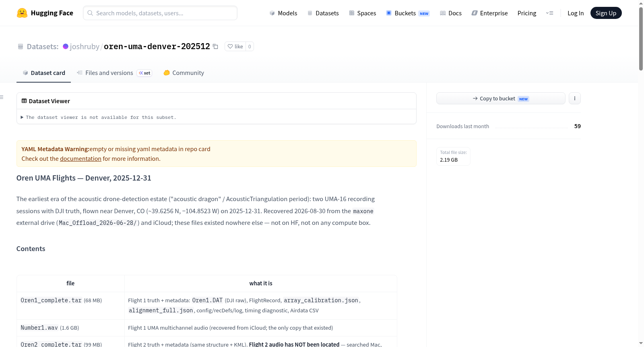Click the joshruby avatar circle
The image size is (644, 347).
click(66, 46)
